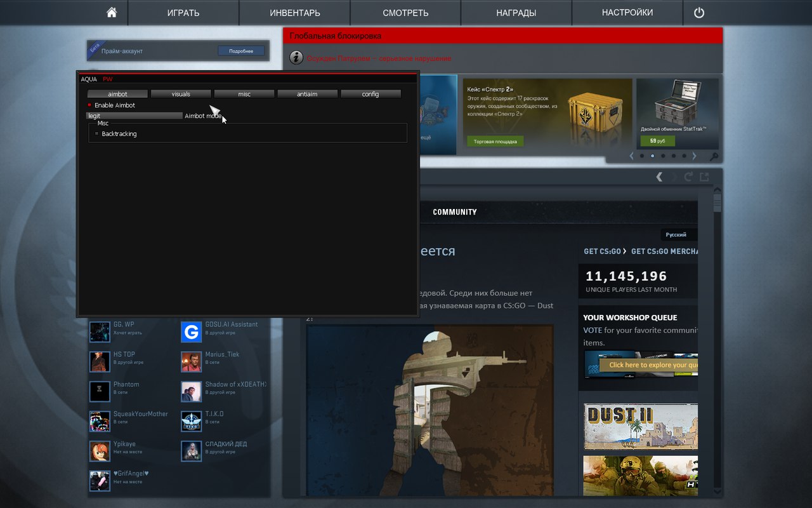Open ♥GrifAngel♥ friend avatar

100,481
